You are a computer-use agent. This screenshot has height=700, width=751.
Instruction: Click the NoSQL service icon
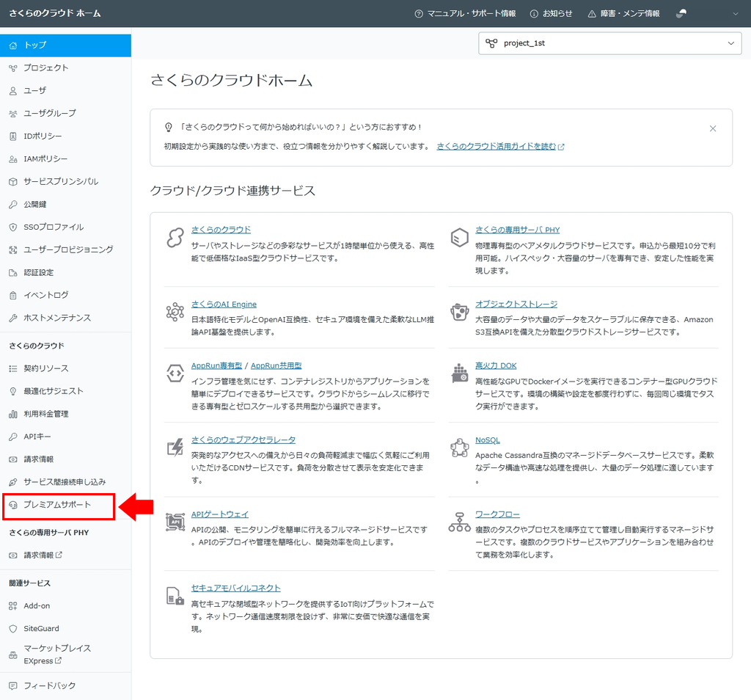(459, 448)
